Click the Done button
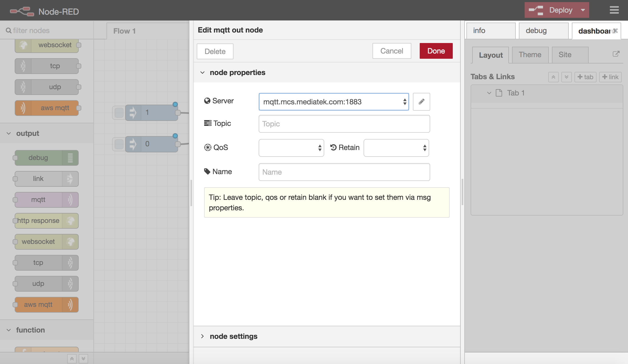Image resolution: width=628 pixels, height=364 pixels. 436,51
